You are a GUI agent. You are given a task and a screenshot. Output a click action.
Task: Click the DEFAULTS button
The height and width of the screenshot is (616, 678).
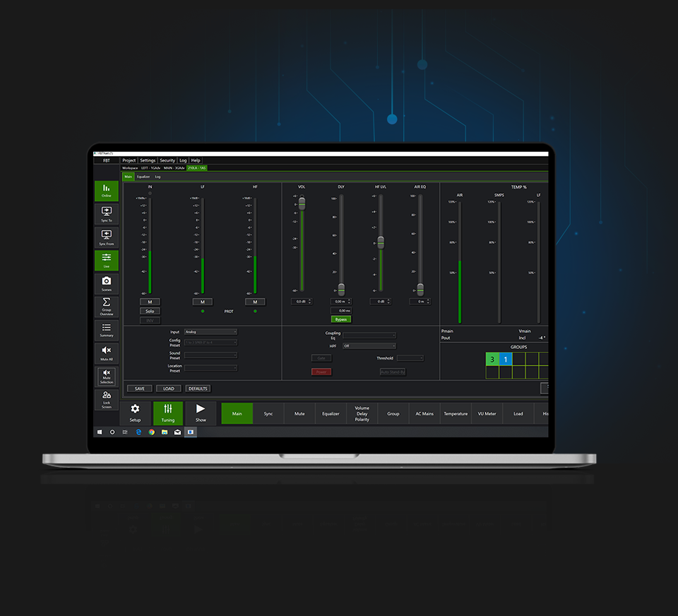pyautogui.click(x=198, y=389)
